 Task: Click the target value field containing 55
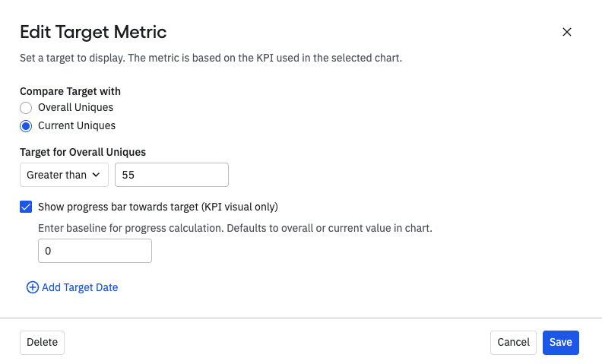[171, 175]
